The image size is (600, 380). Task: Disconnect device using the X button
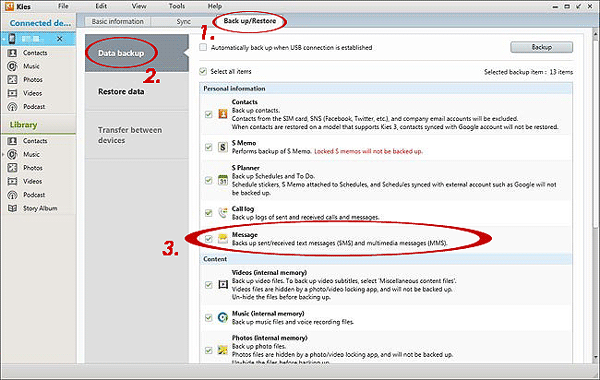(x=60, y=39)
